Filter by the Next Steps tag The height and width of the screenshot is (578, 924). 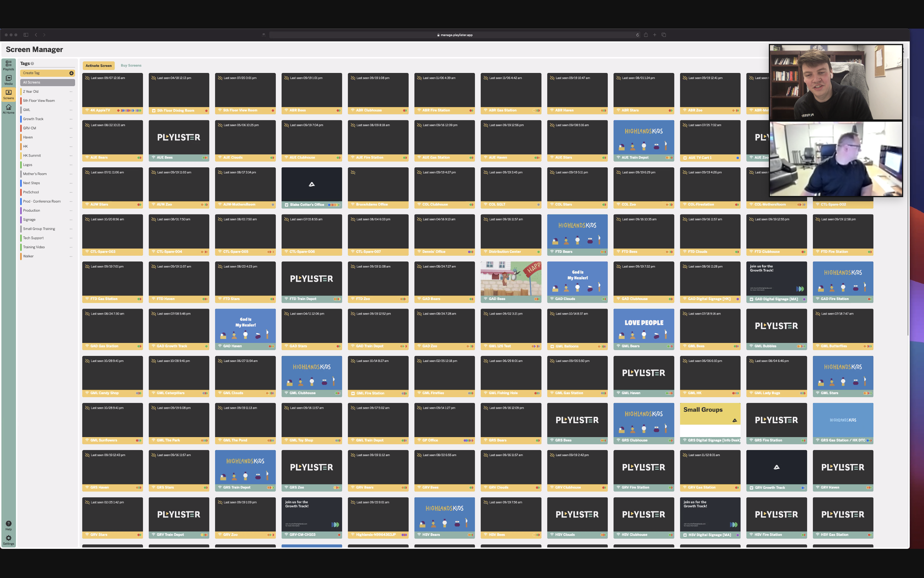click(x=31, y=183)
